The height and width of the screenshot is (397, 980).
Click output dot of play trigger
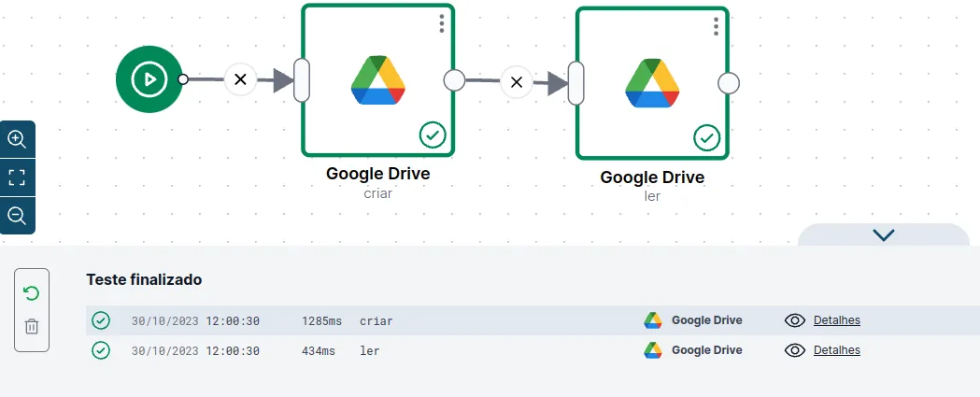tap(183, 78)
